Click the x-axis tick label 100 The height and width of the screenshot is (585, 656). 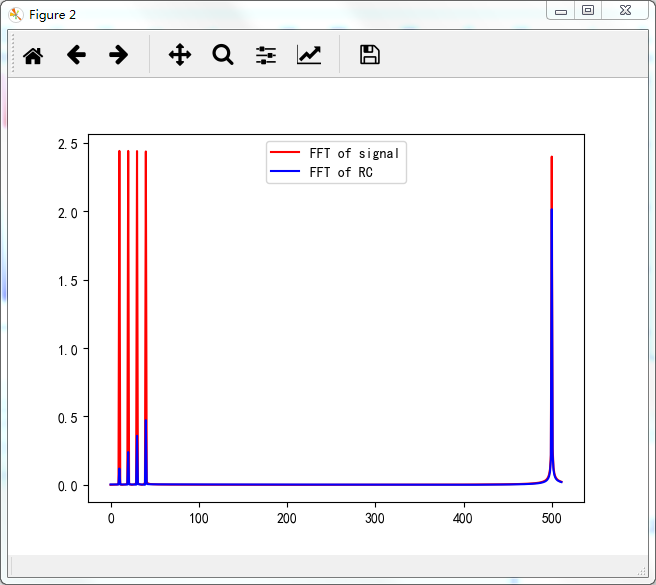(x=199, y=518)
